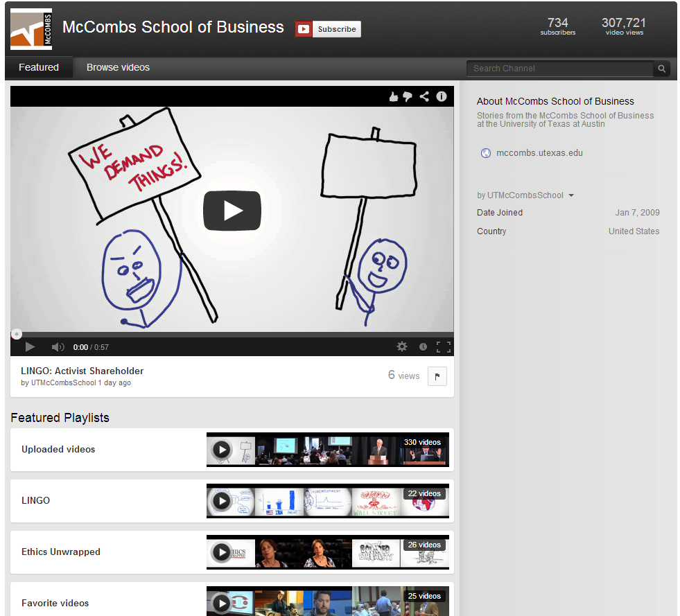Expand the UTMcCombsSchool dropdown arrow

[571, 195]
